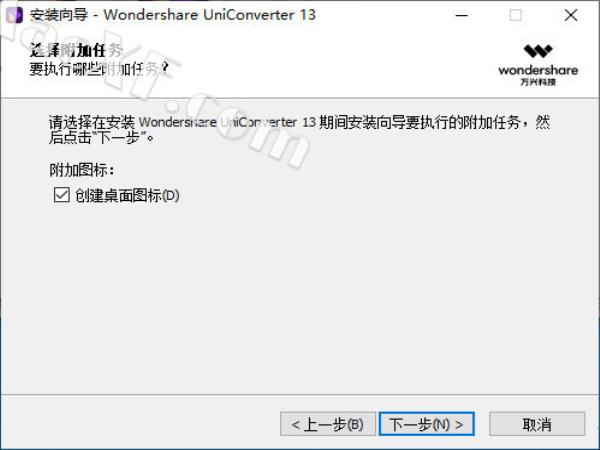The height and width of the screenshot is (450, 600).
Task: Click the 要执行哪些附加任务 subtitle text
Action: tap(99, 69)
